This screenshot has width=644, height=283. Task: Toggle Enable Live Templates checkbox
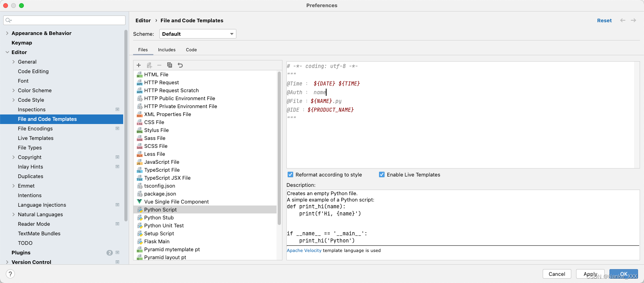tap(382, 174)
